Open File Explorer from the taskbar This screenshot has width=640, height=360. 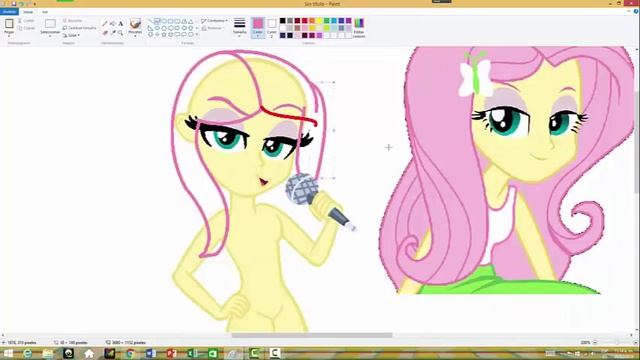click(48, 353)
